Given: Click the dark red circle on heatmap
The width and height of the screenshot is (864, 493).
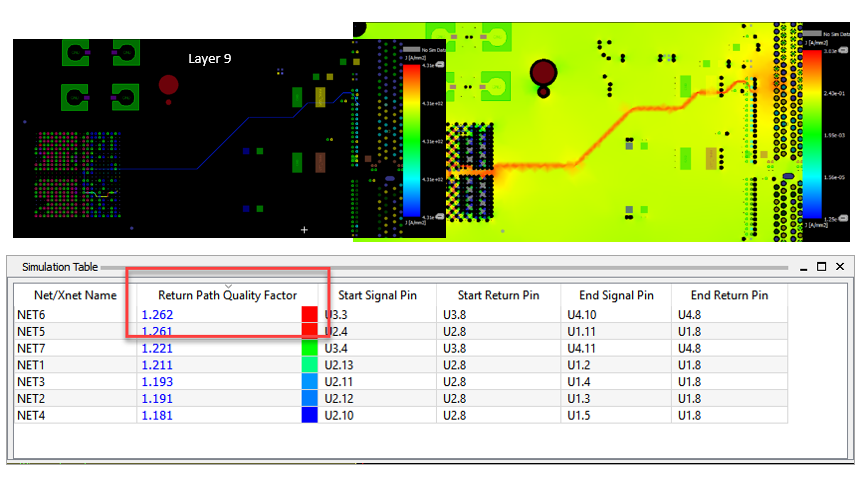Looking at the screenshot, I should click(x=543, y=73).
